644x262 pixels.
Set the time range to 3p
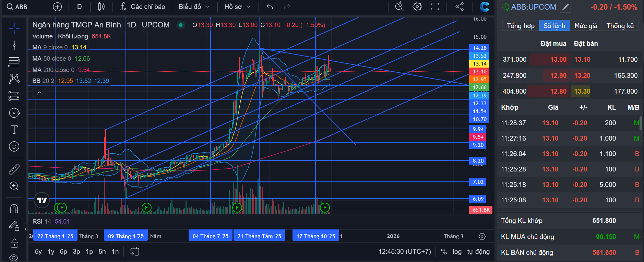point(76,252)
